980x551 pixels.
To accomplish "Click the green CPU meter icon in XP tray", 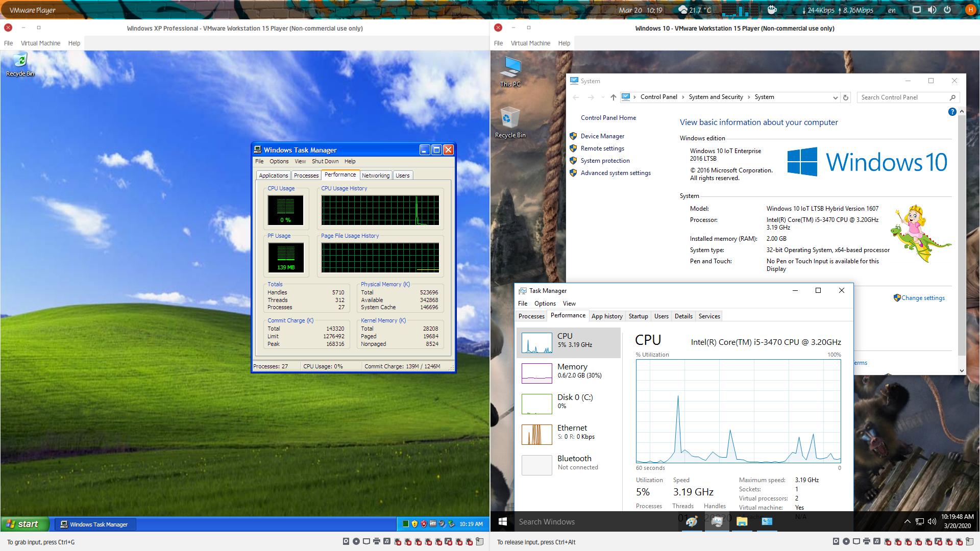I will (x=405, y=524).
